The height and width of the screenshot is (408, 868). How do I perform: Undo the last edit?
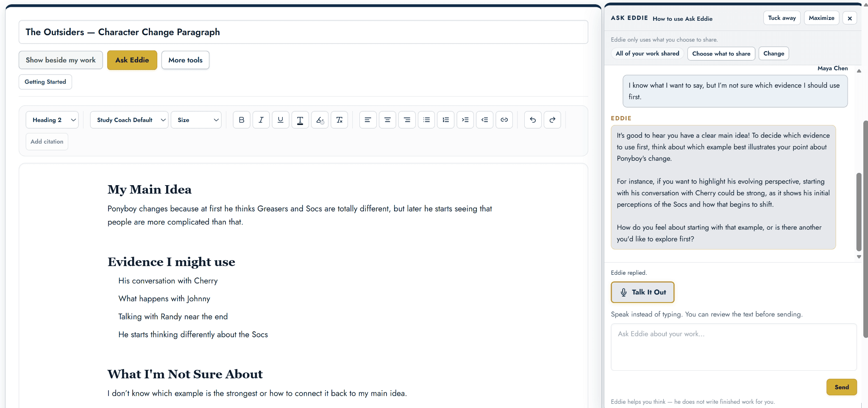click(x=533, y=120)
